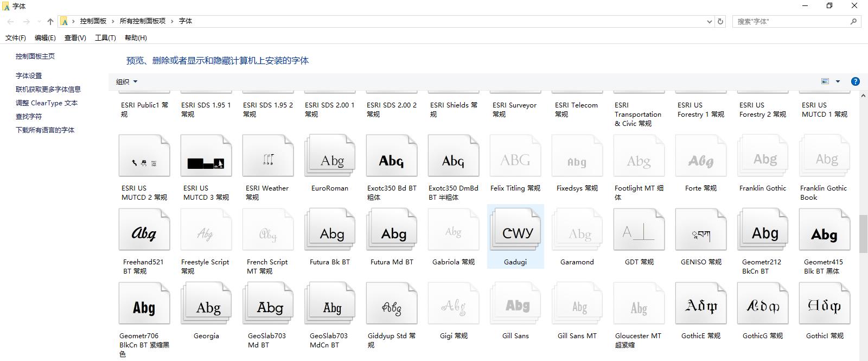Select the GothicG font icon
Viewport: 868px width, 361px height.
coord(763,304)
